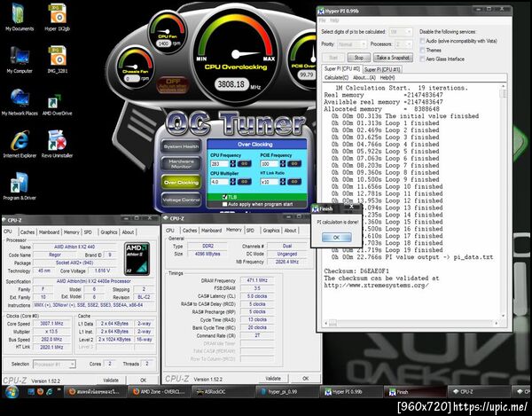This screenshot has height=416, width=532.
Task: Open the Priority dropdown in Hyper PI
Action: coord(351,44)
